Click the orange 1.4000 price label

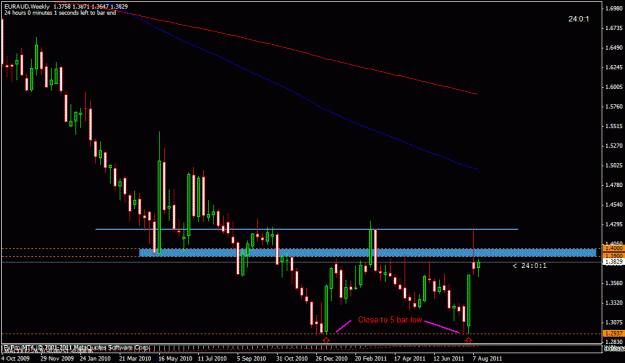coord(613,248)
